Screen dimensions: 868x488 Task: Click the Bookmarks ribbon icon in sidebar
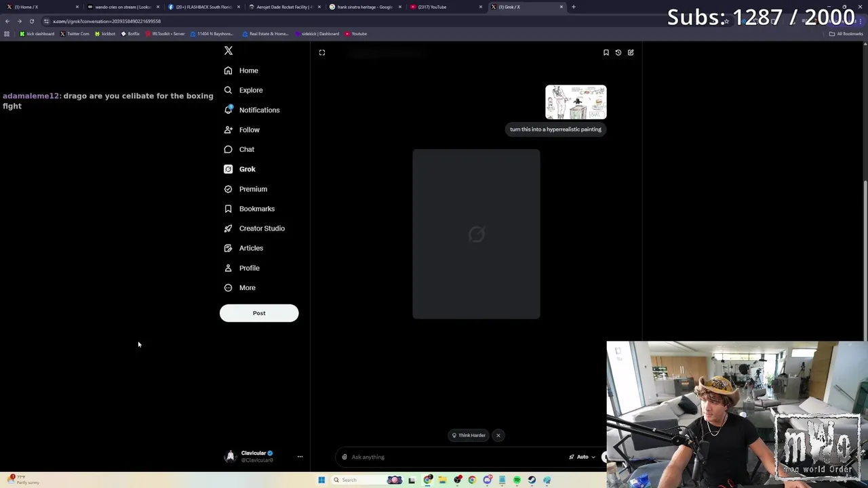228,209
